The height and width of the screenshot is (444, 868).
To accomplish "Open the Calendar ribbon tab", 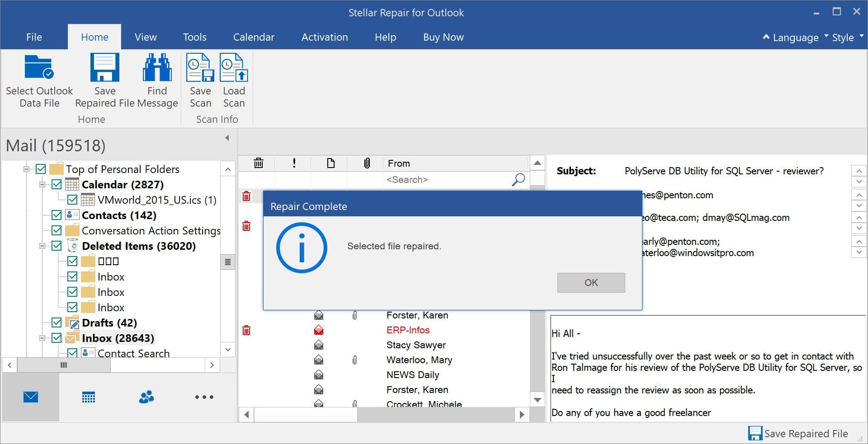I will 254,37.
